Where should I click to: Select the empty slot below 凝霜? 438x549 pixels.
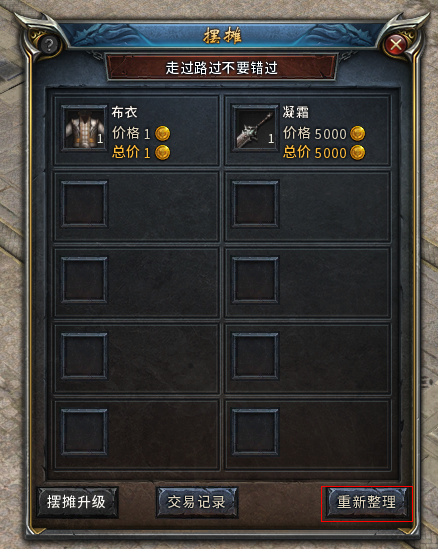[x=255, y=204]
